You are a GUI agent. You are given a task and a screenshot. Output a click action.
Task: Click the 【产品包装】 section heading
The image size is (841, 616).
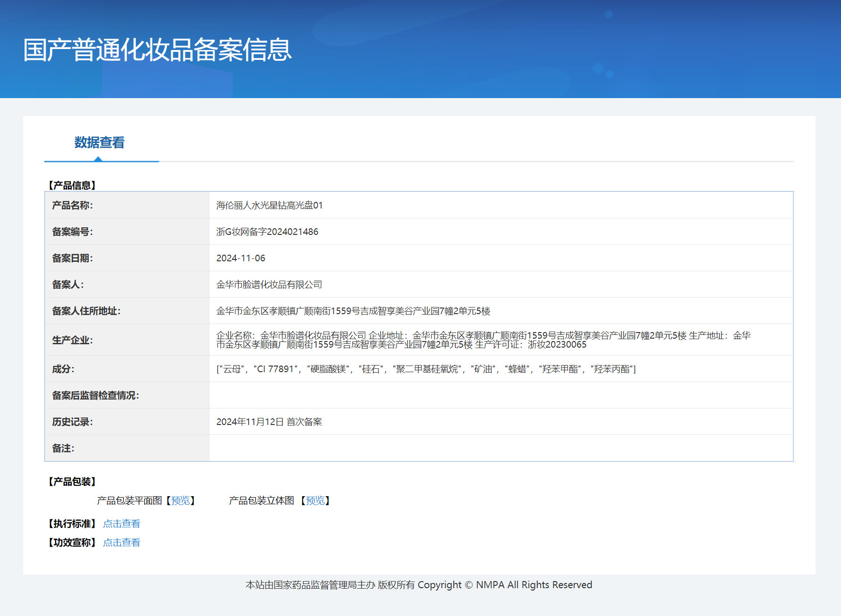click(x=72, y=482)
